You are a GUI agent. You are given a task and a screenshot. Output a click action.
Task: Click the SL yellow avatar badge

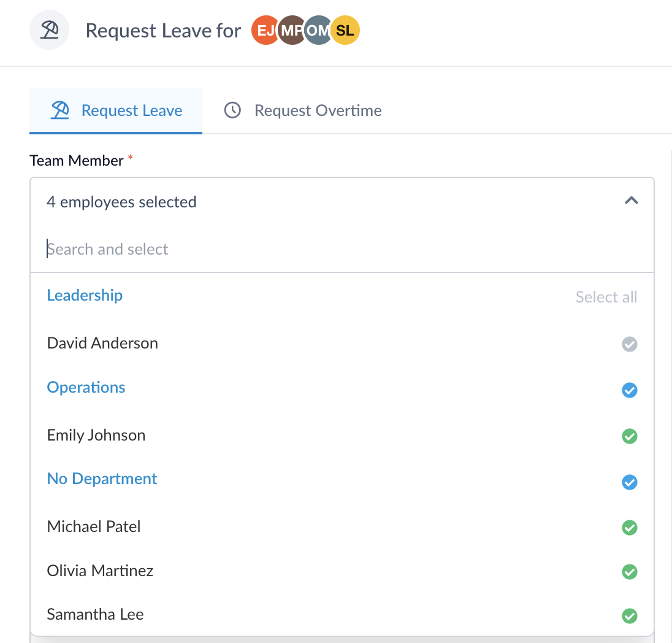coord(345,30)
